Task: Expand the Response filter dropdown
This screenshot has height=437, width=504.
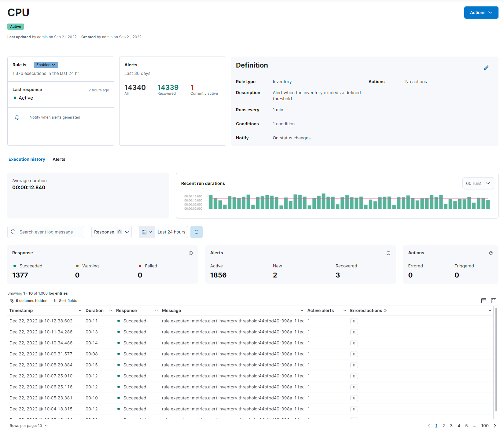Action: pyautogui.click(x=111, y=232)
